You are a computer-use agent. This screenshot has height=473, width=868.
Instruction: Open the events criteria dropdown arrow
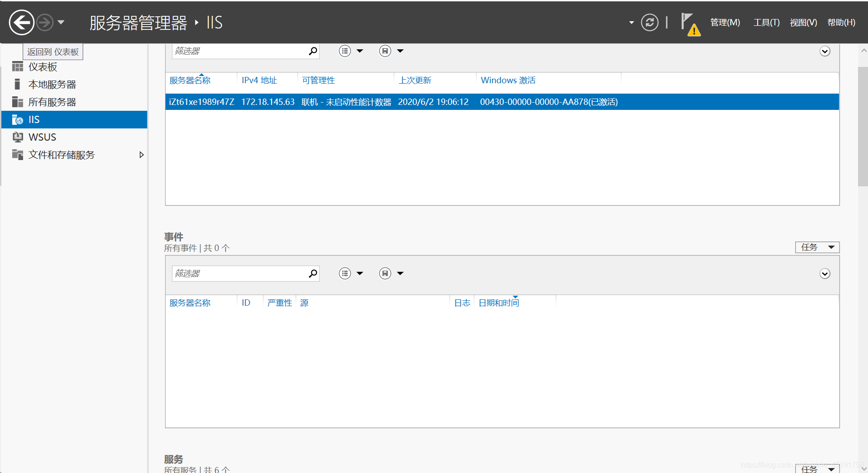click(360, 274)
